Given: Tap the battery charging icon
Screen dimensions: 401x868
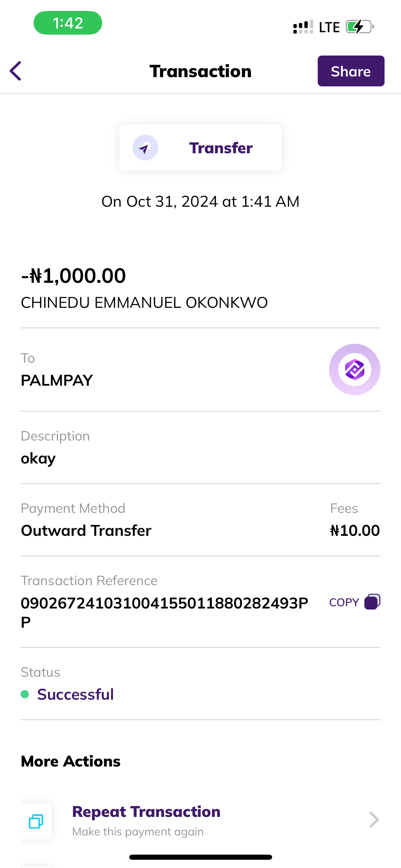Looking at the screenshot, I should coord(359,27).
